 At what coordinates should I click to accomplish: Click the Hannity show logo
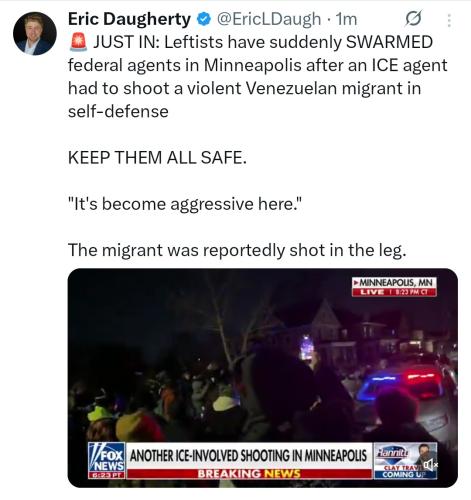coord(392,453)
